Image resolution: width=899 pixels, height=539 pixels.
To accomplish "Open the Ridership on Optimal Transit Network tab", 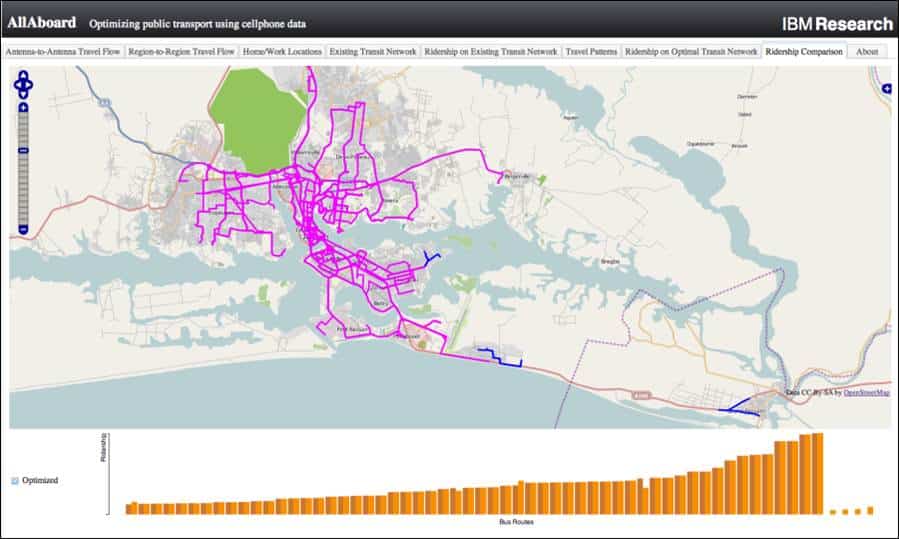I will click(691, 52).
